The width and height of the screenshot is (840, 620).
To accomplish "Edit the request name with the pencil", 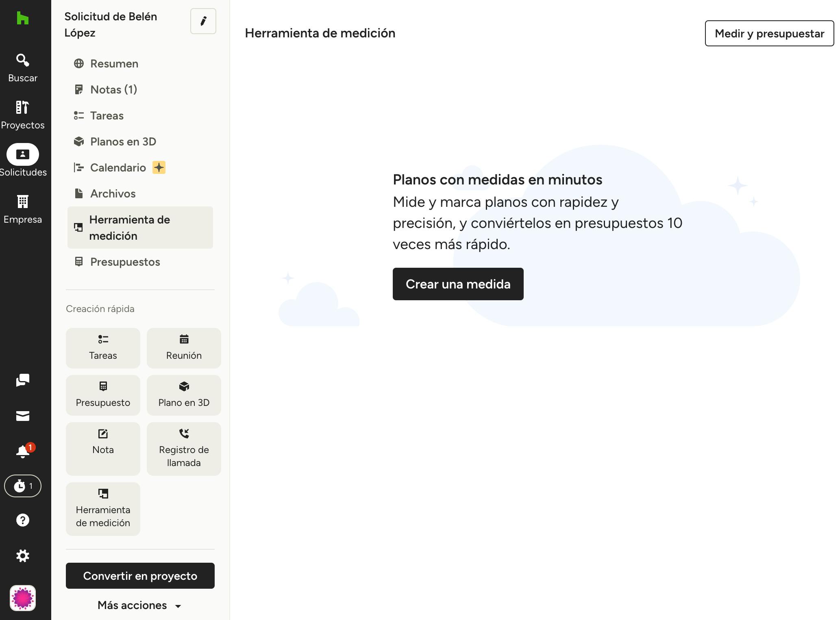I will 203,21.
